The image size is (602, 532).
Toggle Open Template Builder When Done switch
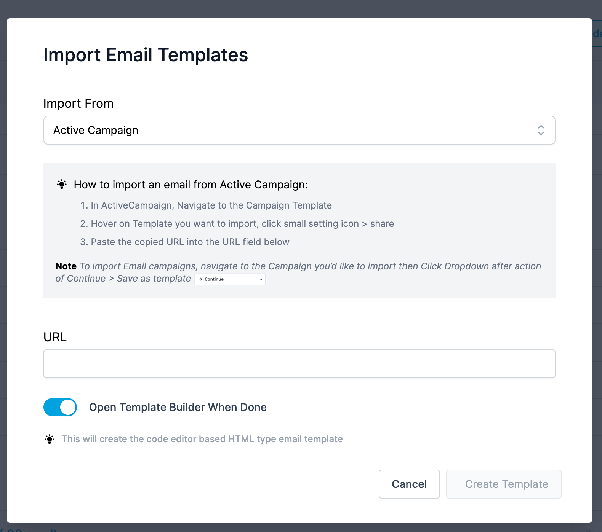(60, 407)
